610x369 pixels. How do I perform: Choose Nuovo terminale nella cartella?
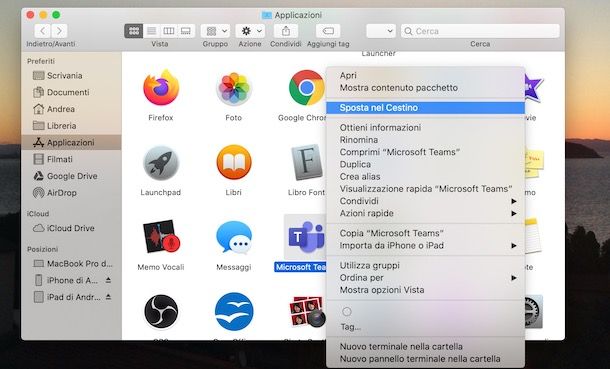pos(426,346)
